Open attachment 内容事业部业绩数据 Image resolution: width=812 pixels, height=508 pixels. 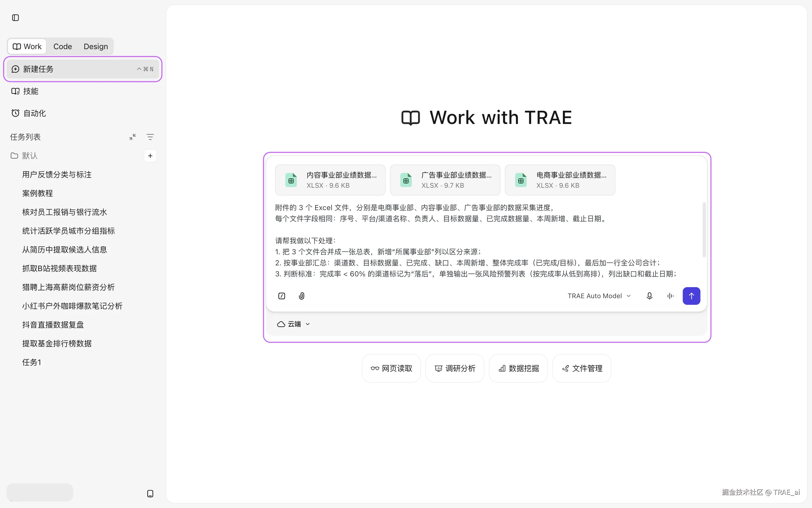[330, 180]
